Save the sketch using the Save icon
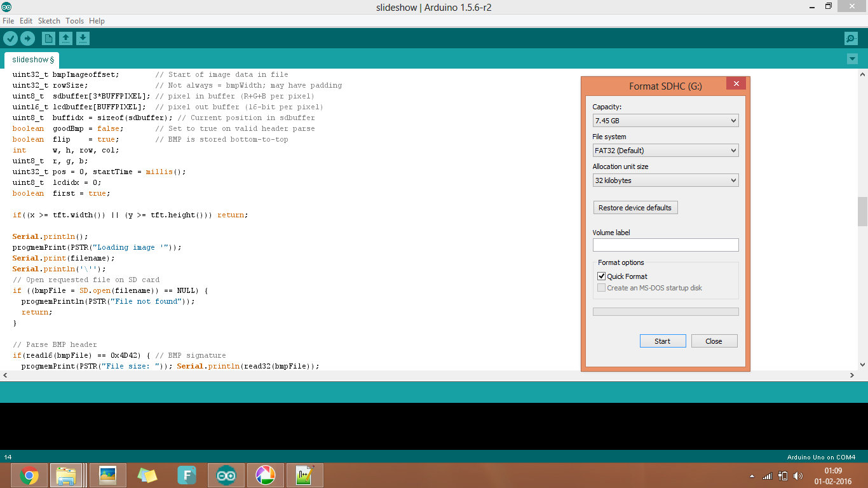868x488 pixels. (x=83, y=39)
